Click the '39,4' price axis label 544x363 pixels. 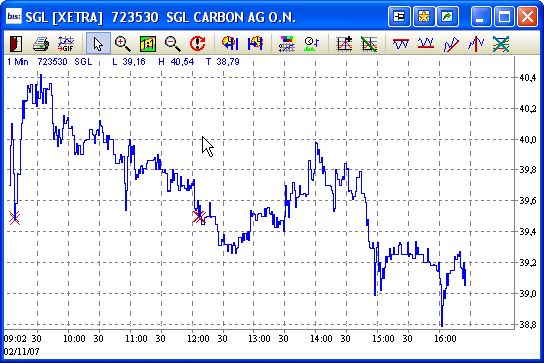[528, 231]
